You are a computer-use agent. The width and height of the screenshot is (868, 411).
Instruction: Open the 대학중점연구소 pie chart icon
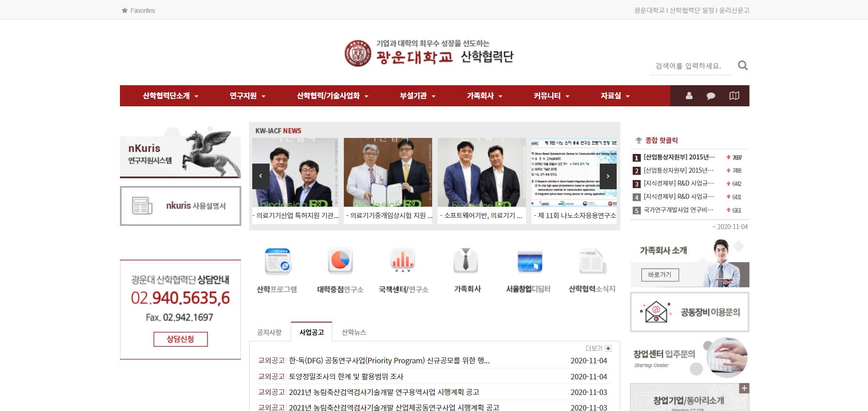(340, 261)
